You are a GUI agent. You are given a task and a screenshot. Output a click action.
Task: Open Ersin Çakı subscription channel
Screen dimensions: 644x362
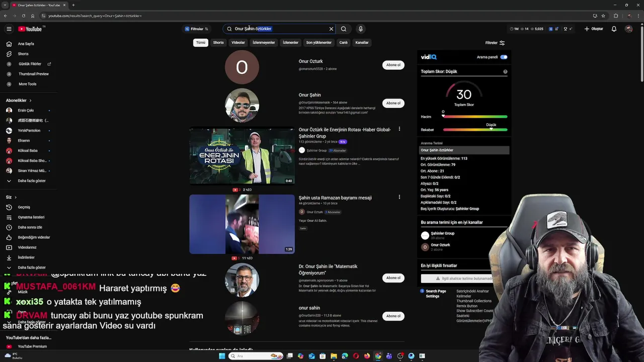[26, 111]
